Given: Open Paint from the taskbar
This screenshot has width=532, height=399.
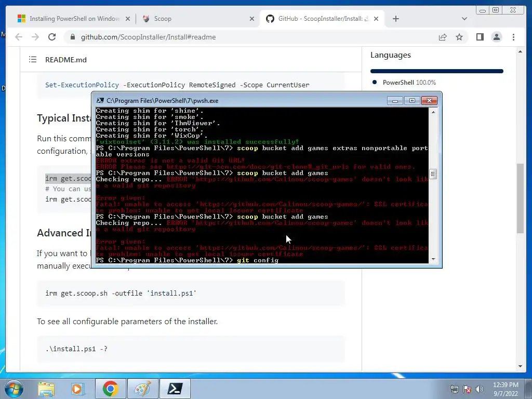Looking at the screenshot, I should click(x=142, y=389).
